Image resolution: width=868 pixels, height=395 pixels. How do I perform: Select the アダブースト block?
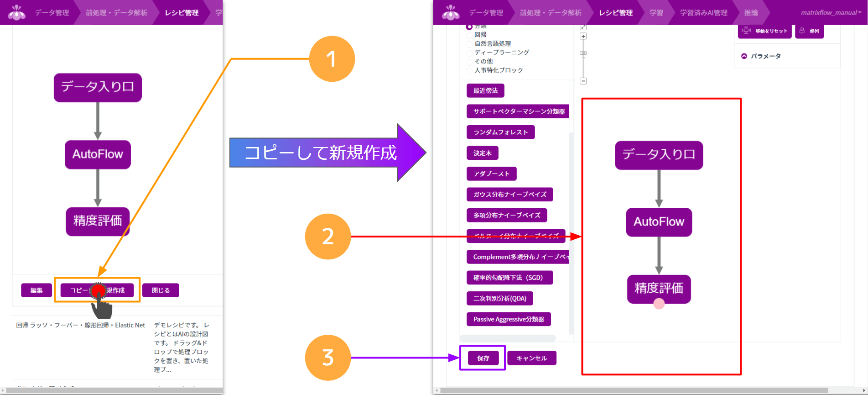[492, 174]
